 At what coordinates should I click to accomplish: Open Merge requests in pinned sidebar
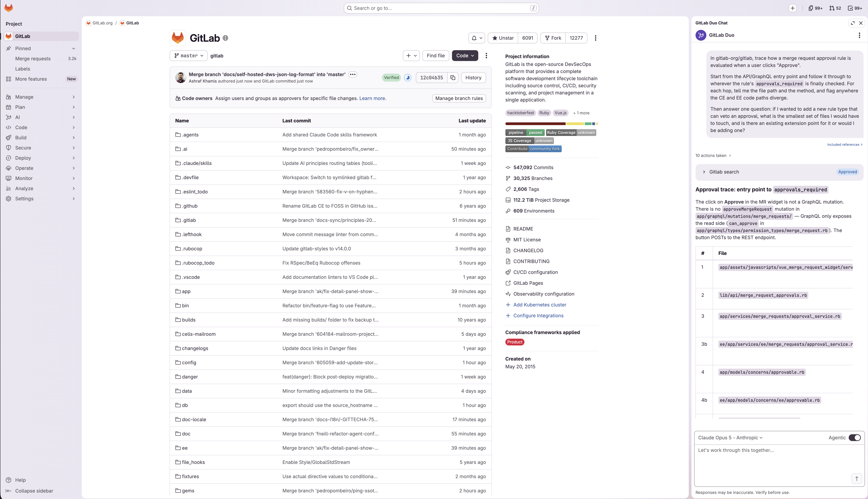[x=41, y=59]
